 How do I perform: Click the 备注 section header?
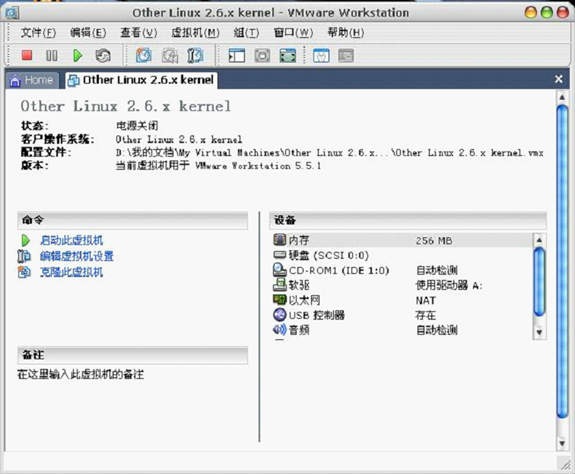coord(132,355)
